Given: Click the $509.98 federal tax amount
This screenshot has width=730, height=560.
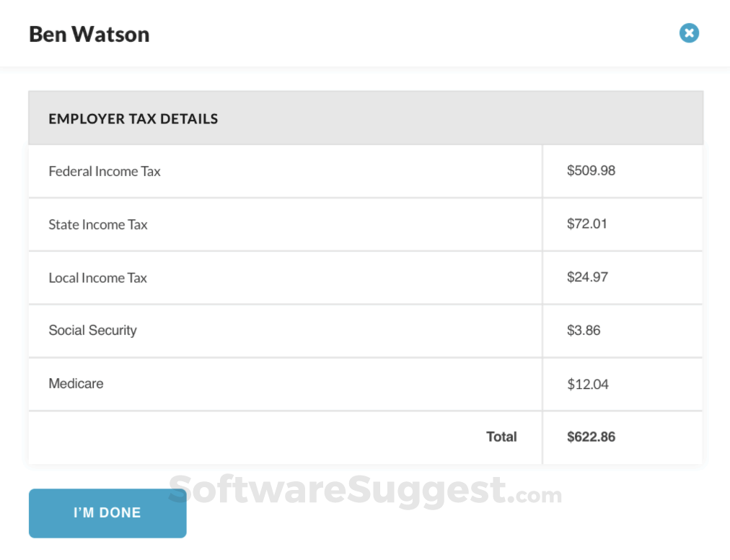Looking at the screenshot, I should (x=591, y=171).
